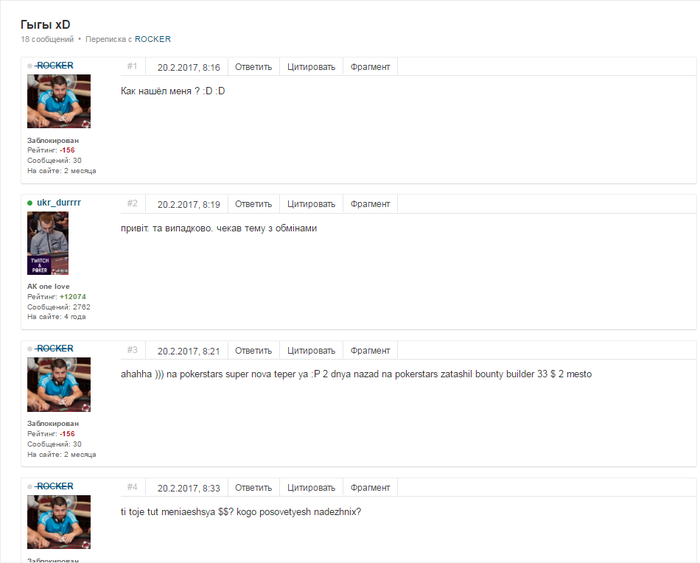Click green online status dot beside ukr_durrrr

coord(30,203)
